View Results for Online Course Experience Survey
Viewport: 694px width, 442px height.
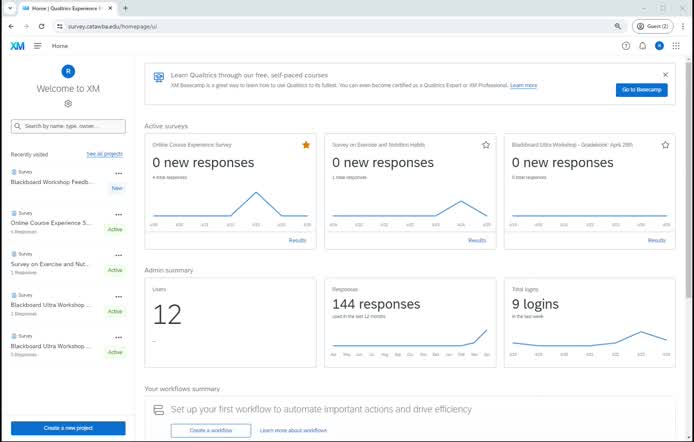point(297,240)
